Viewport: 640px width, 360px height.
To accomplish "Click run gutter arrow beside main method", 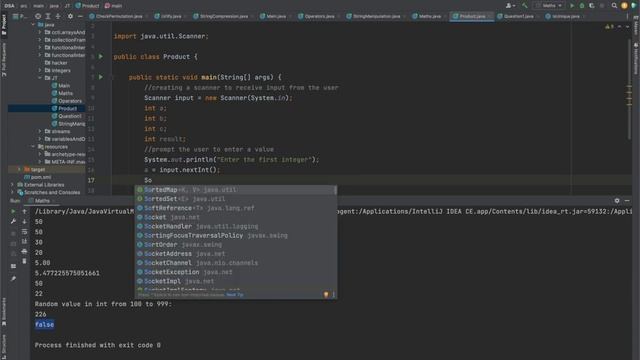I will (101, 77).
